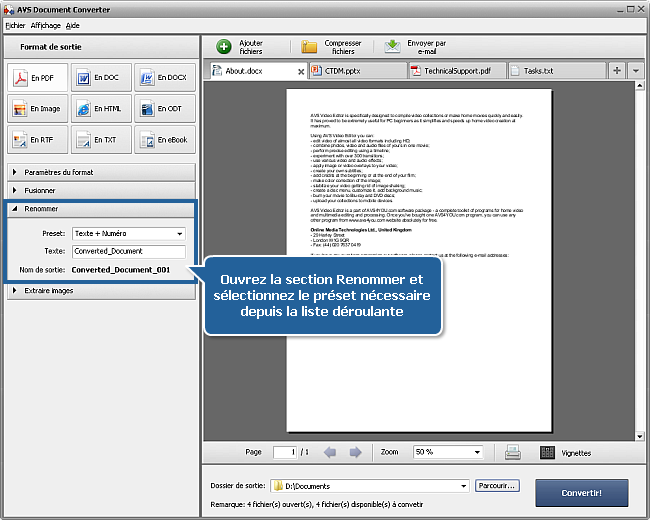The width and height of the screenshot is (650, 520).
Task: Click the document page preview
Action: pyautogui.click(x=419, y=260)
